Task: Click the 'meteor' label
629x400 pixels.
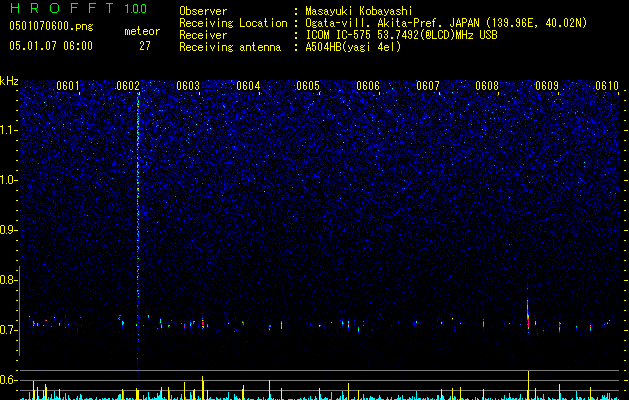Action: coord(142,31)
